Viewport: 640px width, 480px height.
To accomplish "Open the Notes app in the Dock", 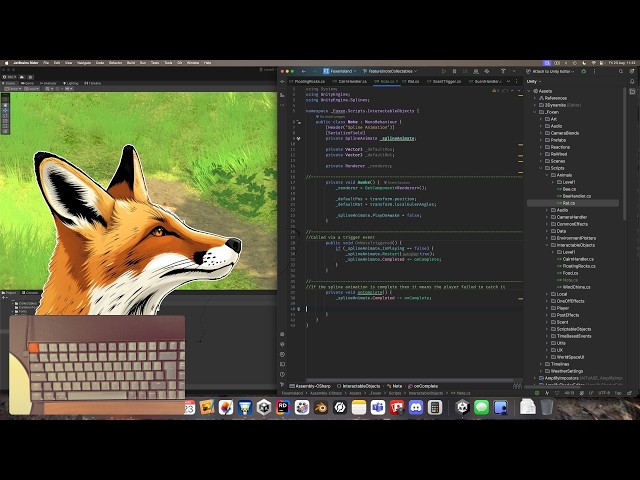I will [x=359, y=407].
